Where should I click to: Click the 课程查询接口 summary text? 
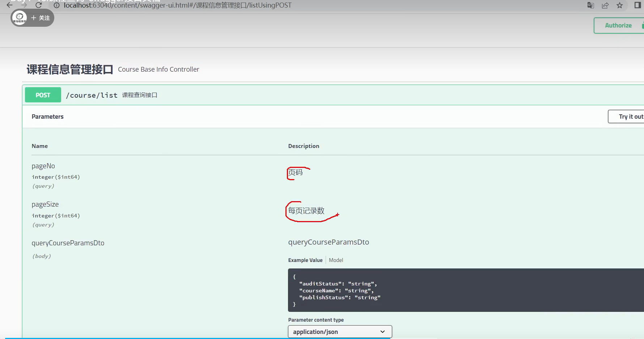pyautogui.click(x=140, y=95)
